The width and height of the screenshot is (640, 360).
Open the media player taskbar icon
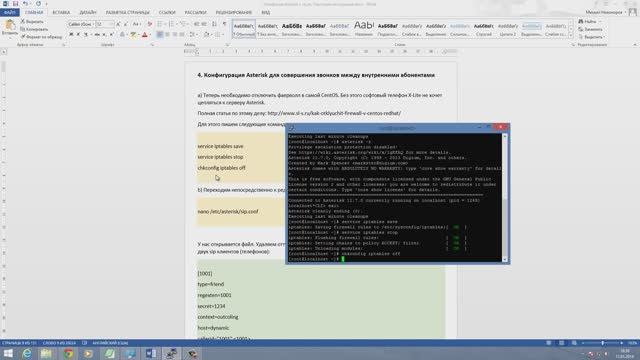tap(88, 353)
